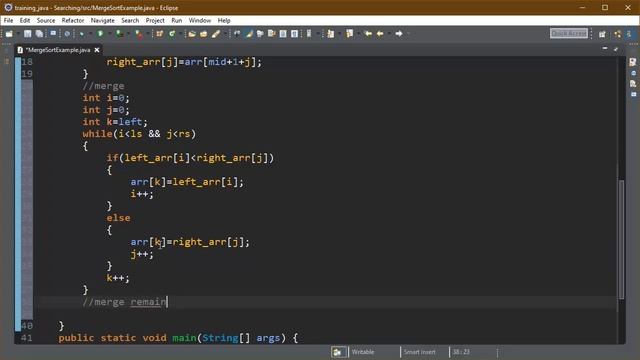
Task: Open the File menu
Action: [8, 20]
